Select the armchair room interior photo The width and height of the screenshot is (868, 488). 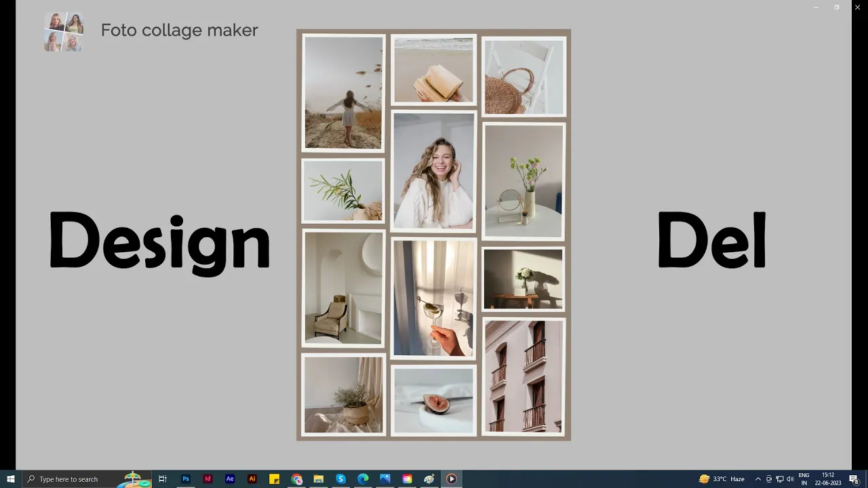[x=343, y=288]
